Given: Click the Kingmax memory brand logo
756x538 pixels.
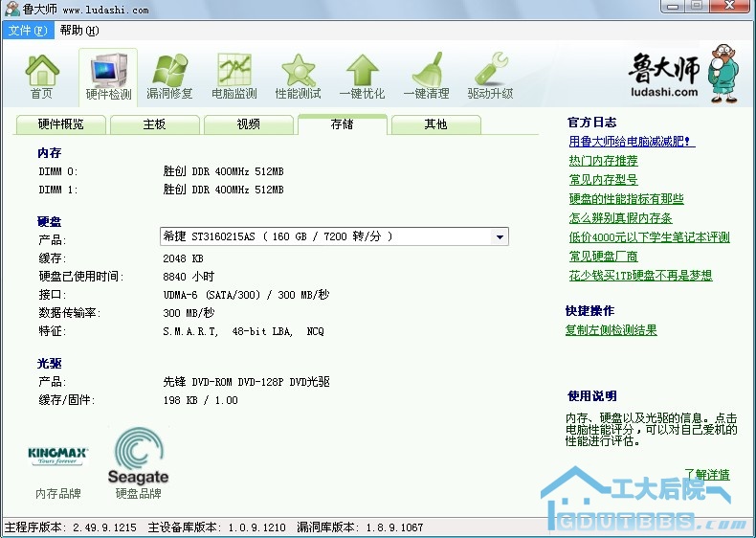Looking at the screenshot, I should pos(57,456).
